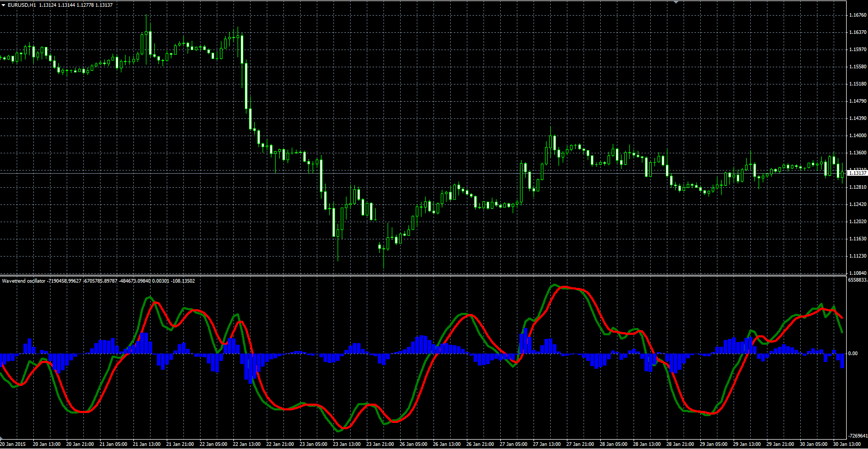
Task: Click the 20 Jan 2015 date label
Action: tap(13, 444)
